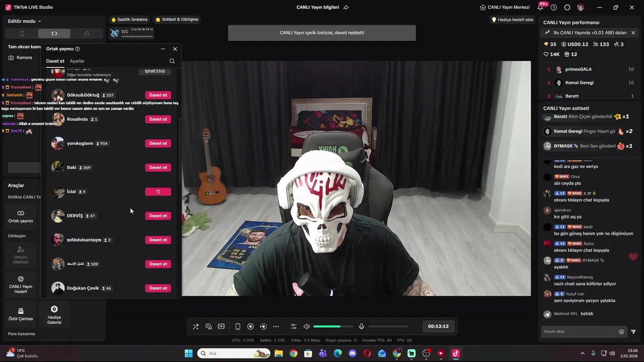Invite DERVİŞ with Davet et

coord(158,216)
